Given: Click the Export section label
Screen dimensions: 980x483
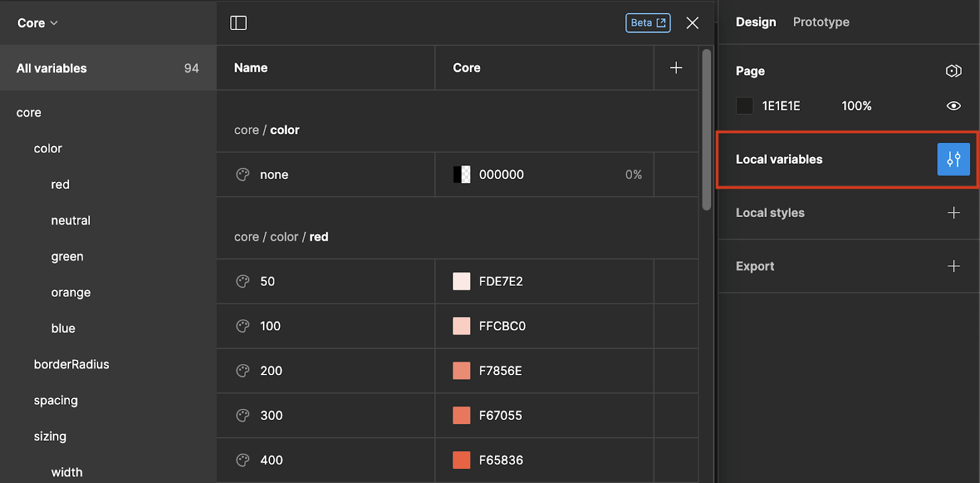Looking at the screenshot, I should 755,266.
